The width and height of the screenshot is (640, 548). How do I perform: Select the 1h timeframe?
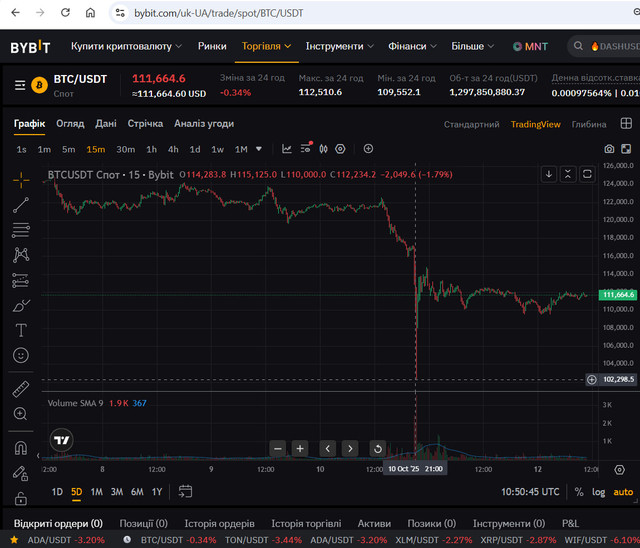151,149
